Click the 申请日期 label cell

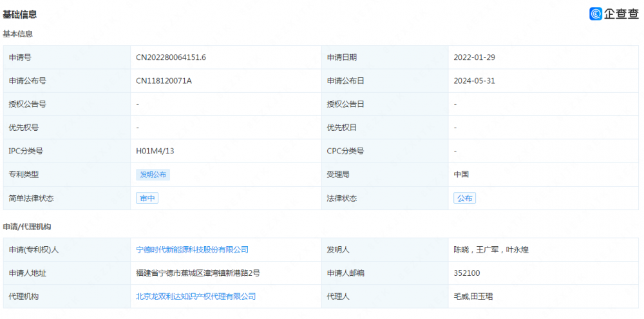385,57
